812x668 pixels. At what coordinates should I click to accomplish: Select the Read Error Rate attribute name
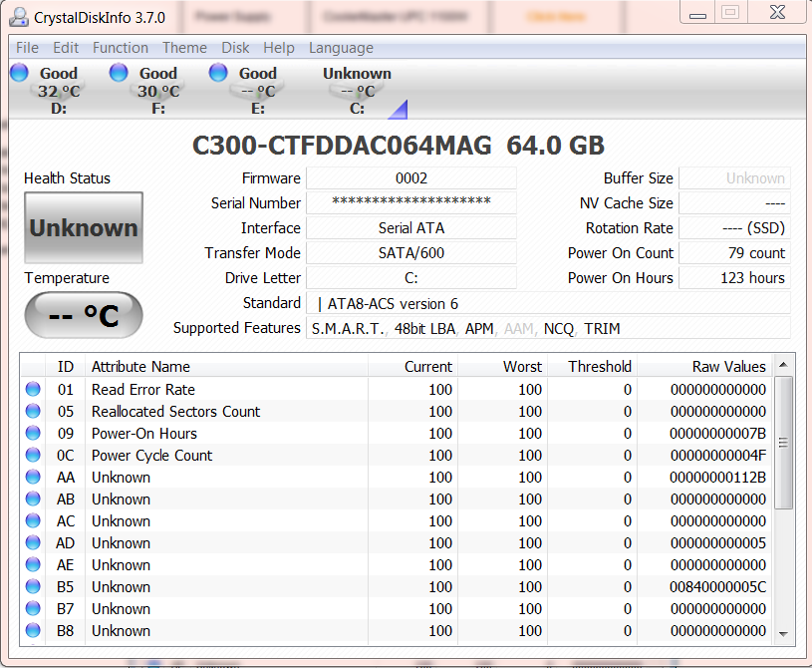(x=143, y=389)
